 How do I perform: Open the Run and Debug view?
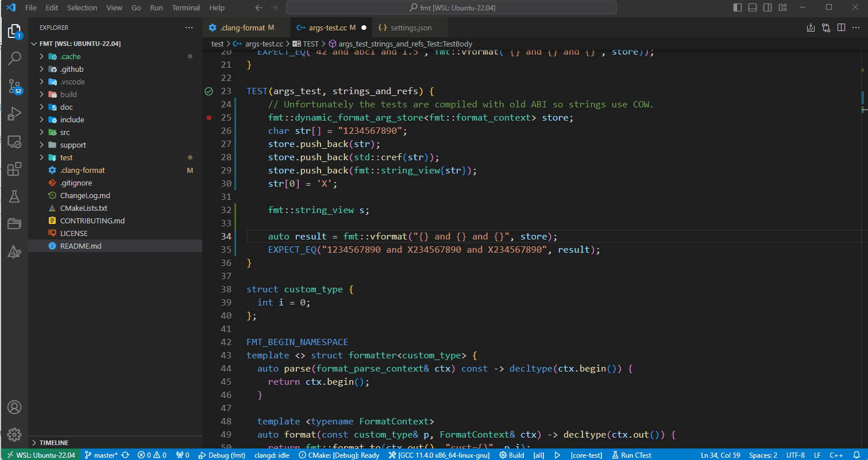click(14, 114)
